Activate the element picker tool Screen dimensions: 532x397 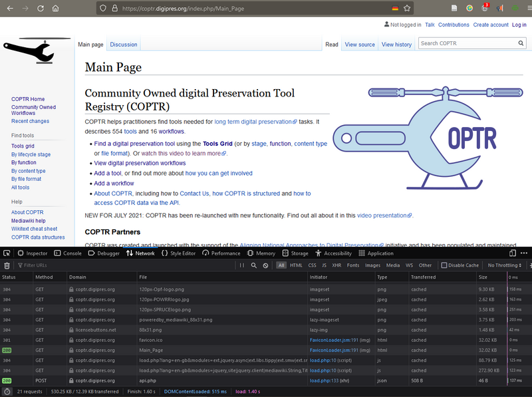[x=7, y=253]
